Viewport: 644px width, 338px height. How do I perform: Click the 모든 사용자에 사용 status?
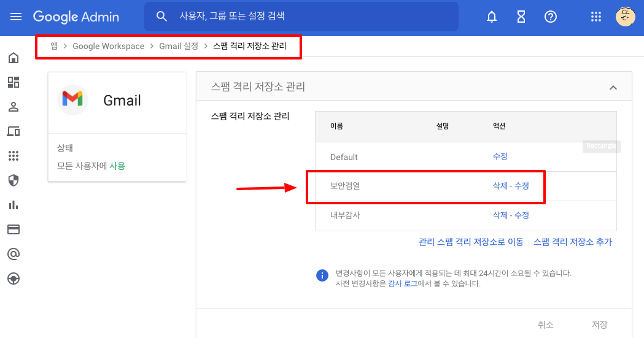click(x=91, y=166)
